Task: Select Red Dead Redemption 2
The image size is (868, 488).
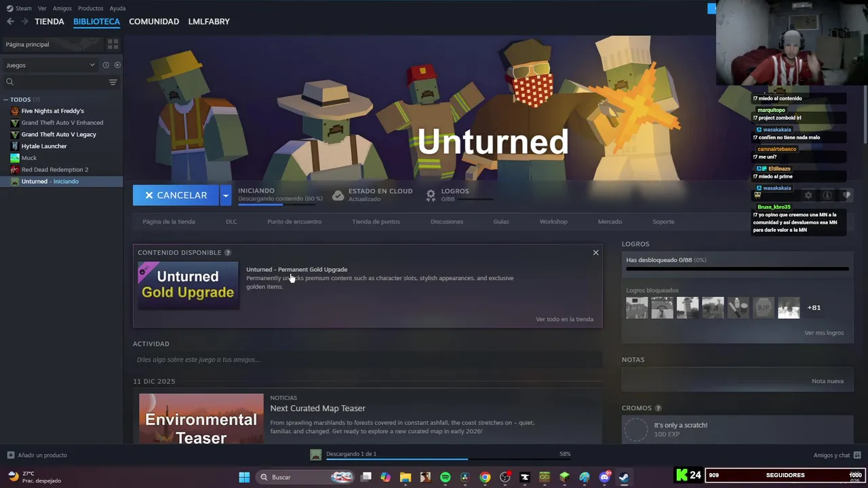Action: (54, 169)
